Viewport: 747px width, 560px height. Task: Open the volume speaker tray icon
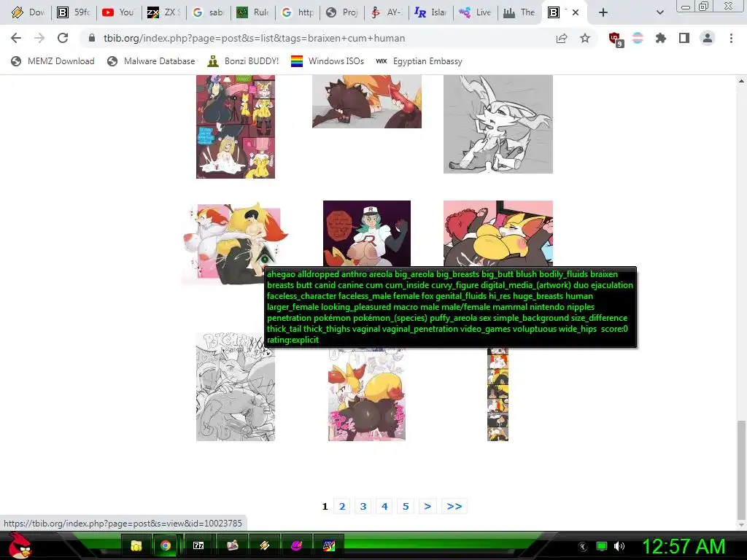point(619,546)
